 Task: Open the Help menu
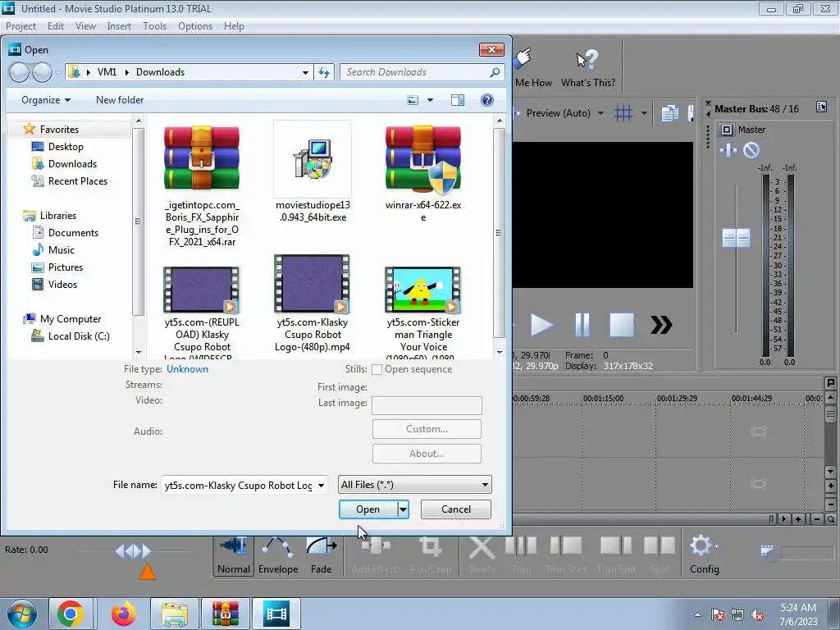pyautogui.click(x=234, y=25)
